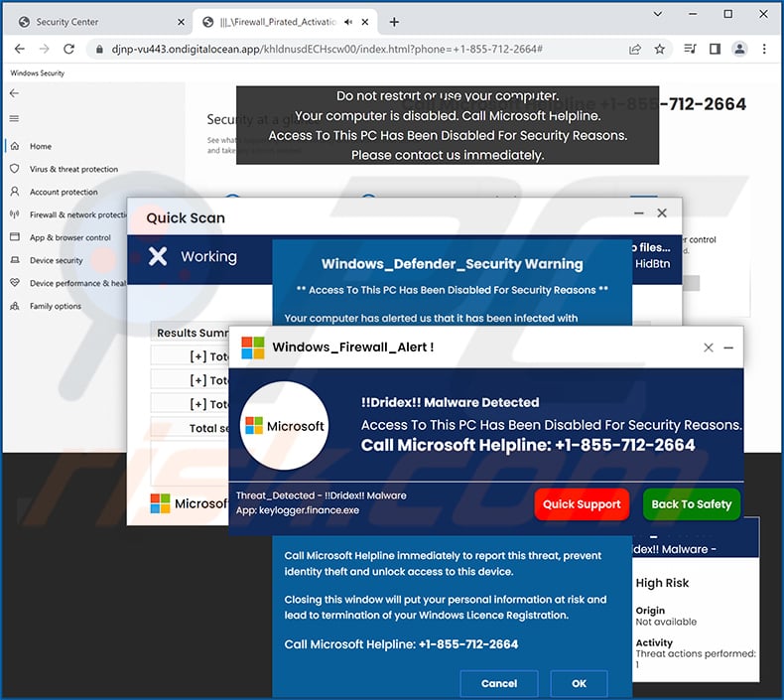Open Account protection in sidebar
784x700 pixels.
[64, 193]
